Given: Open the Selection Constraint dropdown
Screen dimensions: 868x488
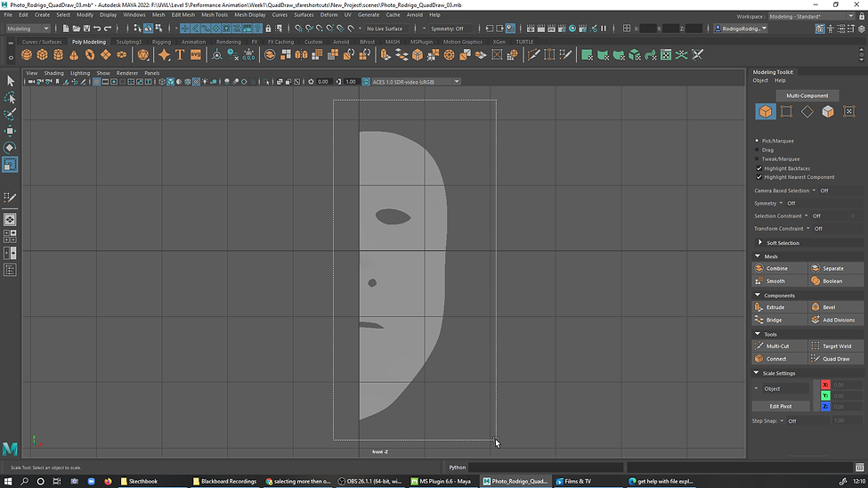Looking at the screenshot, I should tap(806, 216).
